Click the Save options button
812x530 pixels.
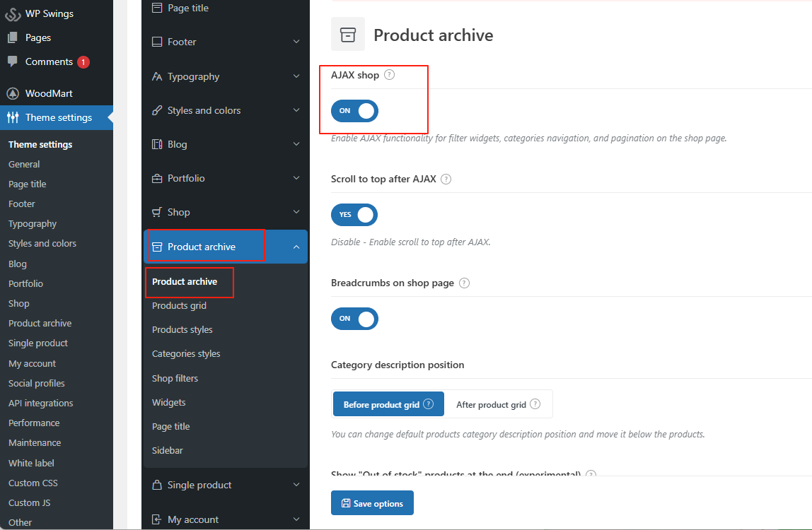tap(372, 503)
